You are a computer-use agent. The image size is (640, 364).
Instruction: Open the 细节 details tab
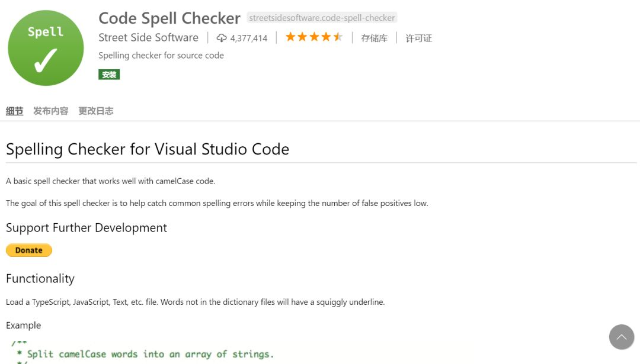pyautogui.click(x=15, y=111)
